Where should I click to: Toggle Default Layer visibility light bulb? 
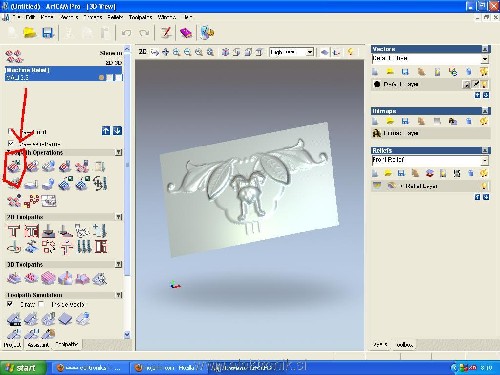click(484, 84)
